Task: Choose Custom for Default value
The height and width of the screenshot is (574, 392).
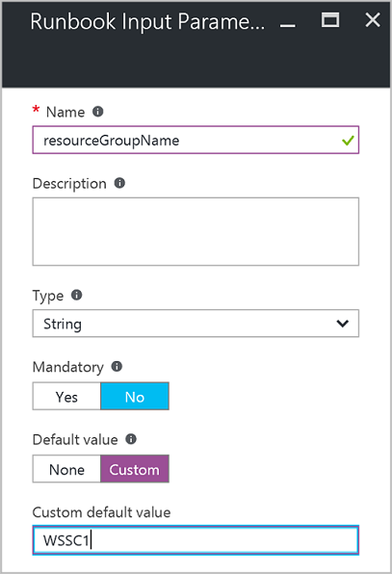Action: pyautogui.click(x=135, y=469)
